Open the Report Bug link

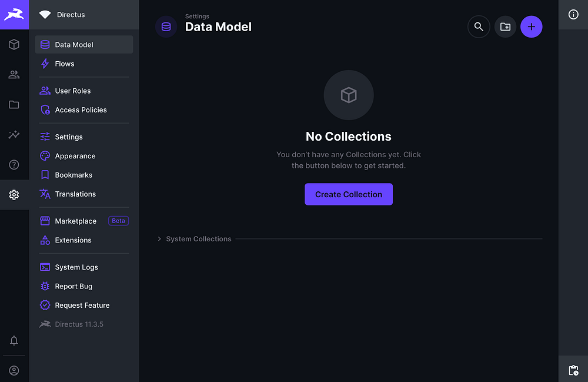coord(73,287)
